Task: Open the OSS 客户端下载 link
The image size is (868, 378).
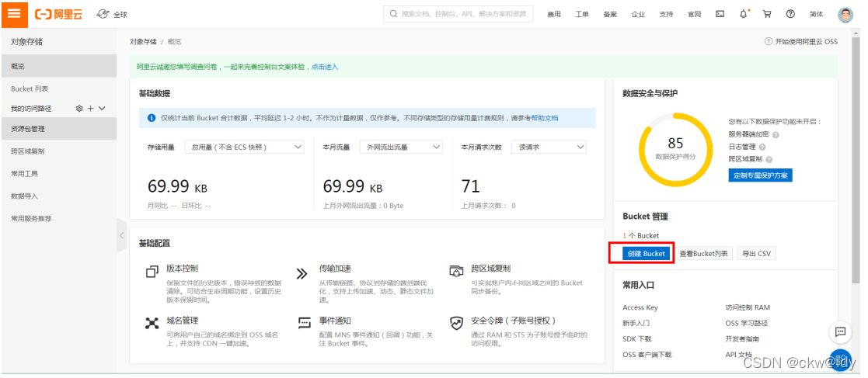Action: (x=647, y=354)
